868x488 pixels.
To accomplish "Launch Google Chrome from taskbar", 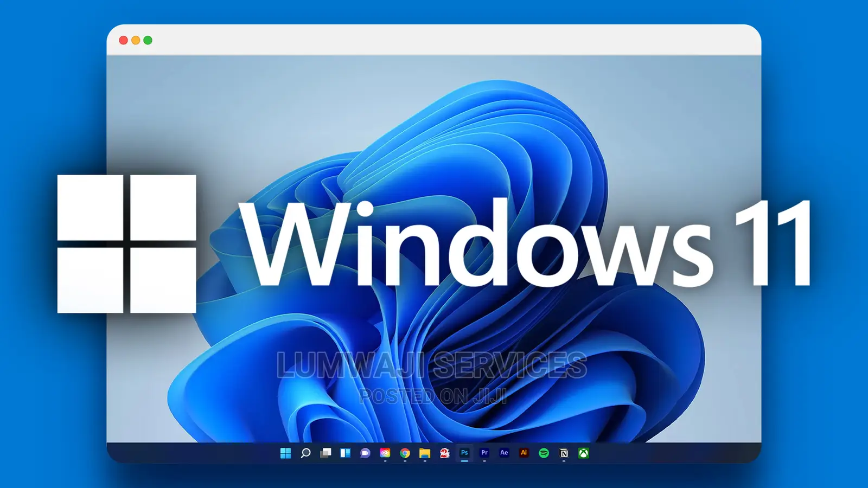I will pyautogui.click(x=405, y=453).
